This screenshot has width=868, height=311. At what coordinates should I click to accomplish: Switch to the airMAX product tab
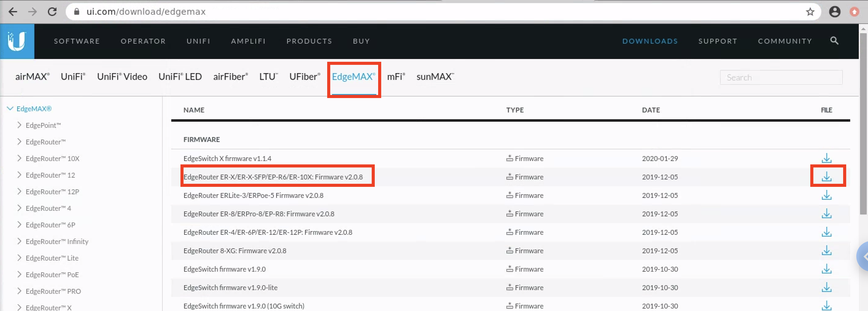32,77
